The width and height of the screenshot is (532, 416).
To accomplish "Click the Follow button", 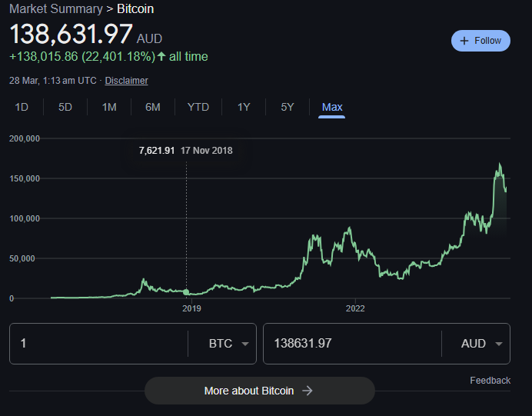I will [480, 41].
